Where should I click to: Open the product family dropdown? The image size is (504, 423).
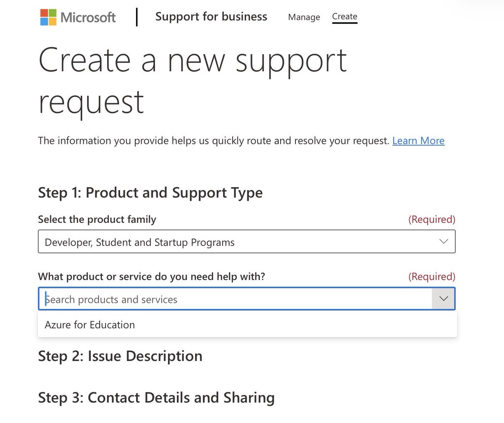click(x=247, y=242)
